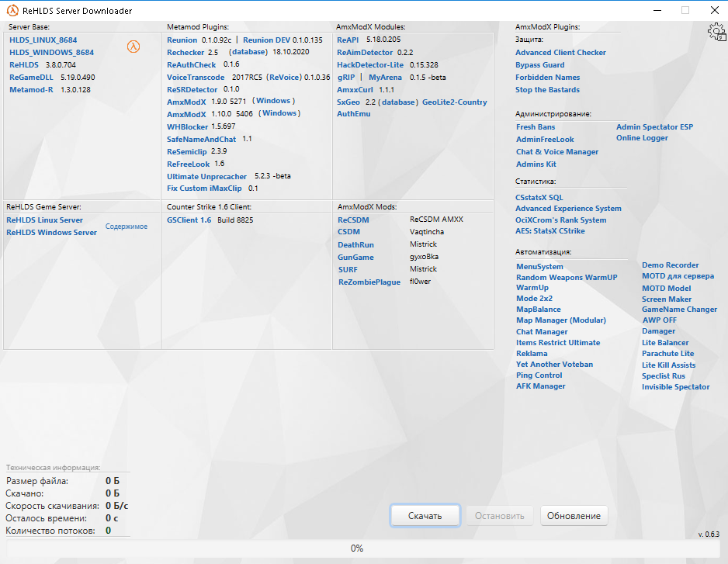The height and width of the screenshot is (564, 728).
Task: Select ReAuthCheck plugin
Action: click(x=191, y=64)
